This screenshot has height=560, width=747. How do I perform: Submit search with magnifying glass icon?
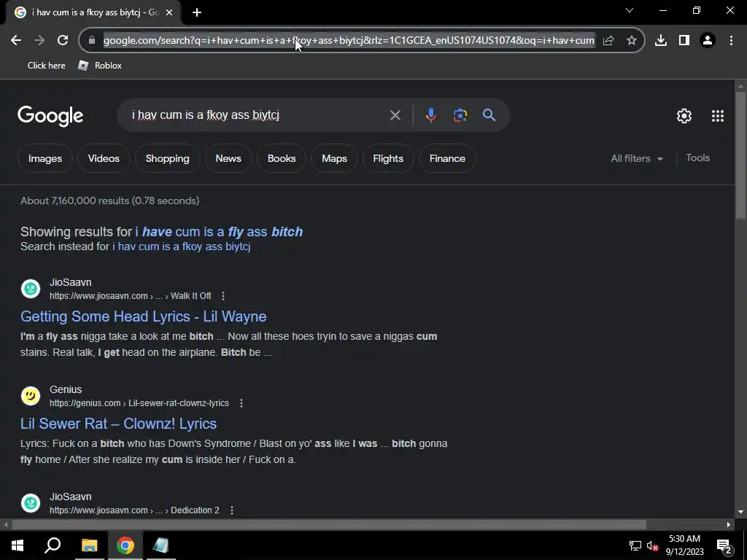pyautogui.click(x=489, y=115)
